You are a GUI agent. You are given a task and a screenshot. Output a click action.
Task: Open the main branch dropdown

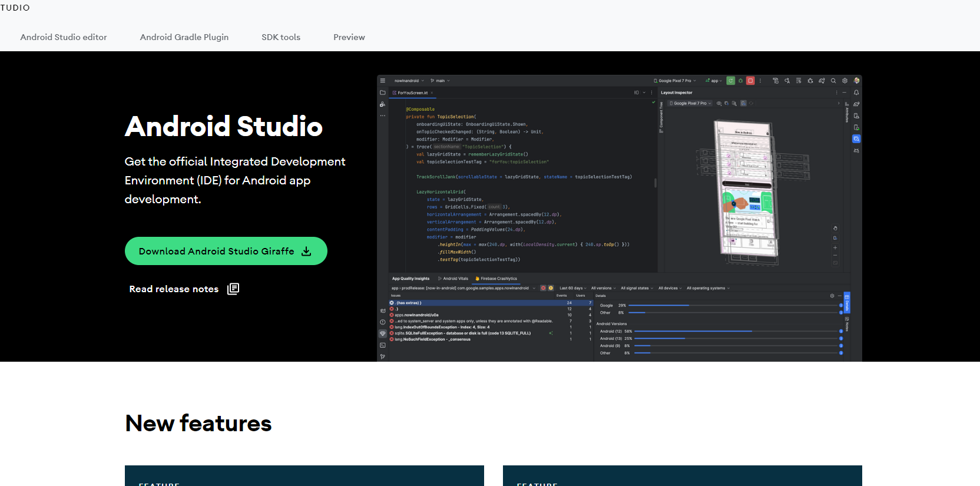(440, 81)
